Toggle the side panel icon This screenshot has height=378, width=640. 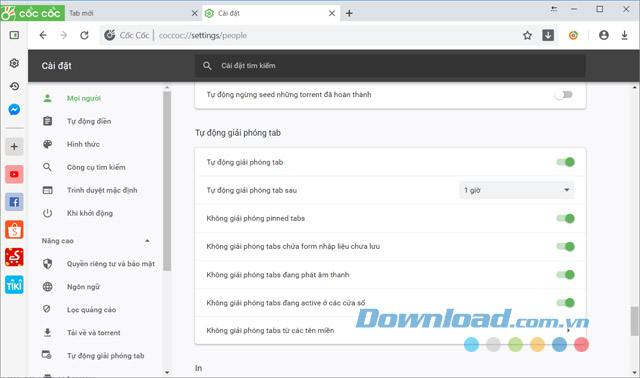(x=14, y=35)
